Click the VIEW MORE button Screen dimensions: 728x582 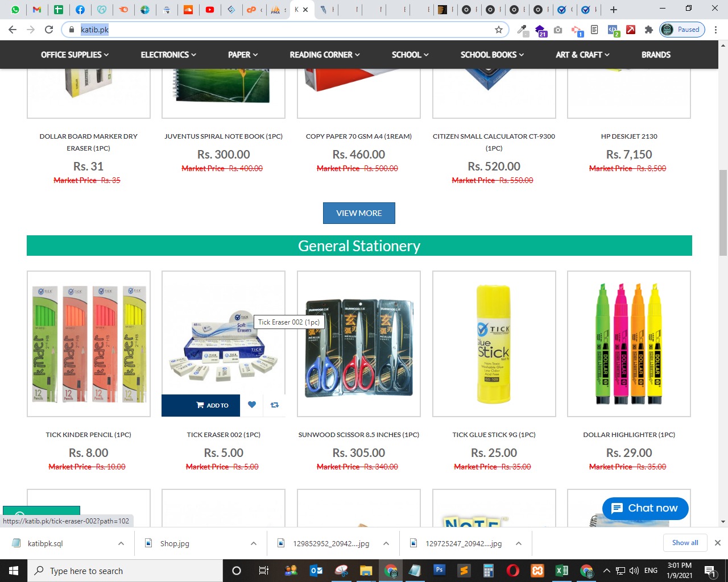tap(359, 213)
